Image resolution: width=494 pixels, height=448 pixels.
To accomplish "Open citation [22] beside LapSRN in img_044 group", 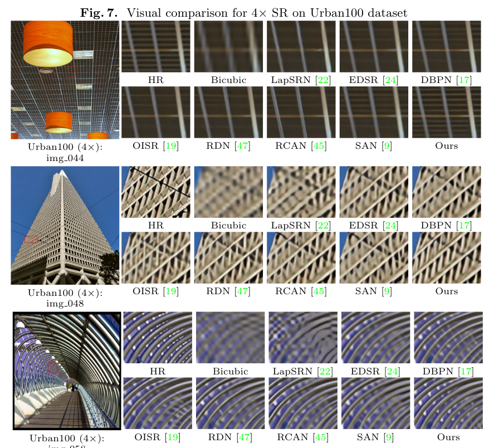I will 323,80.
